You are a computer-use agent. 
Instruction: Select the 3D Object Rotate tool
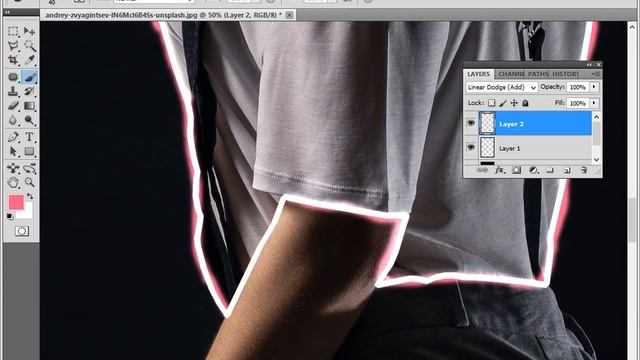tap(13, 168)
